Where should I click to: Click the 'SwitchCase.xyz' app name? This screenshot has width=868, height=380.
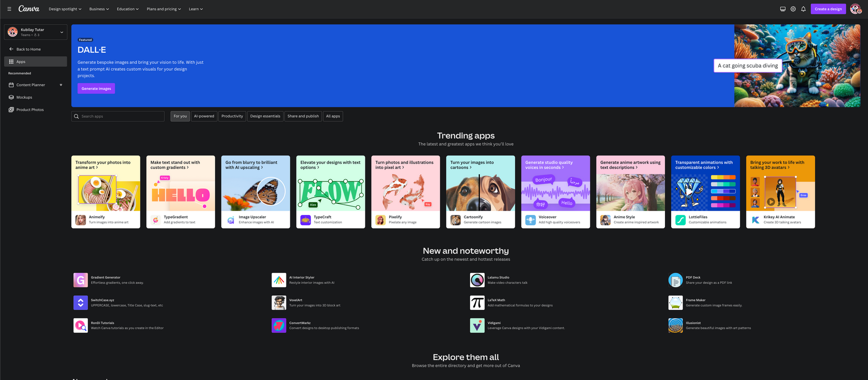pos(103,300)
